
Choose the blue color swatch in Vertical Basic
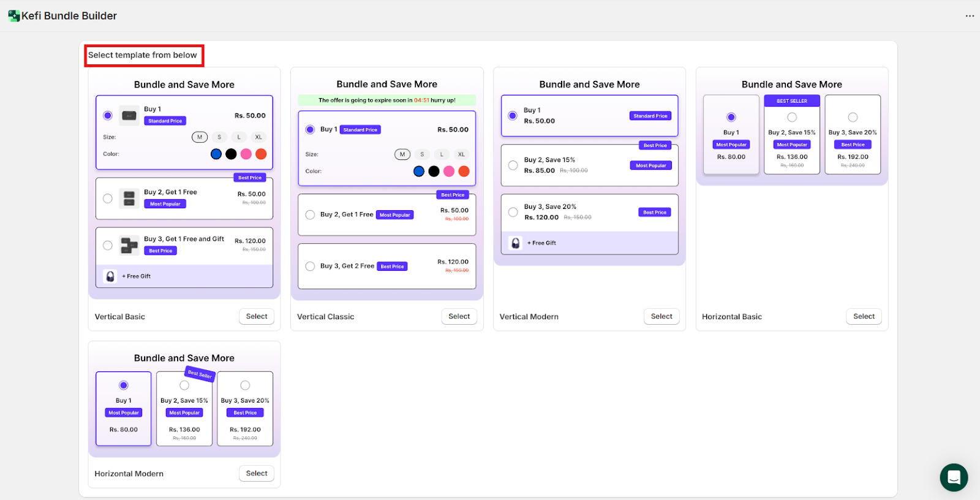pyautogui.click(x=216, y=154)
